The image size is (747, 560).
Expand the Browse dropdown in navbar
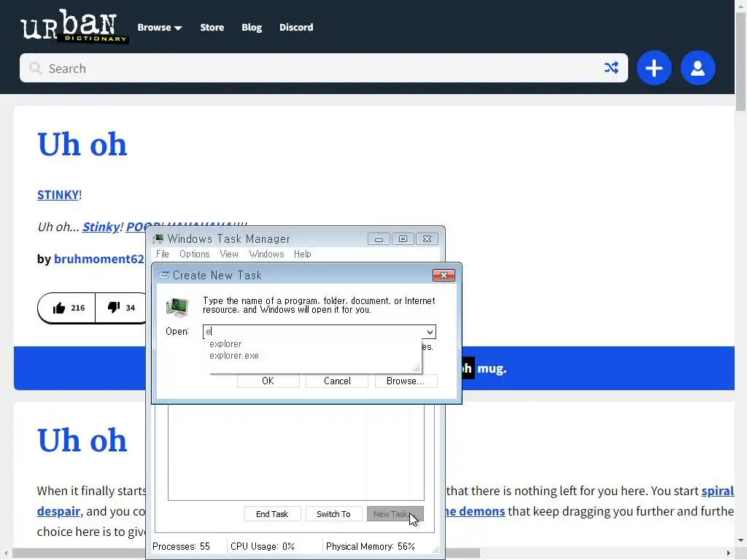[x=160, y=27]
